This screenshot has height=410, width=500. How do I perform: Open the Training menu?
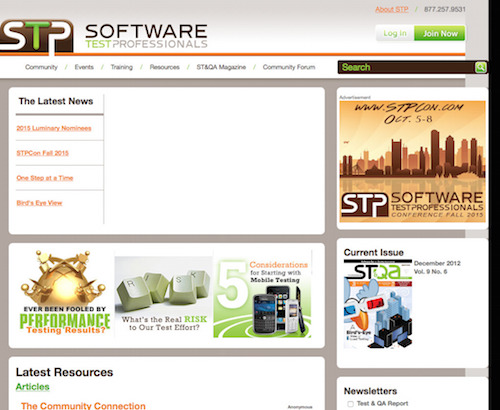coord(122,67)
